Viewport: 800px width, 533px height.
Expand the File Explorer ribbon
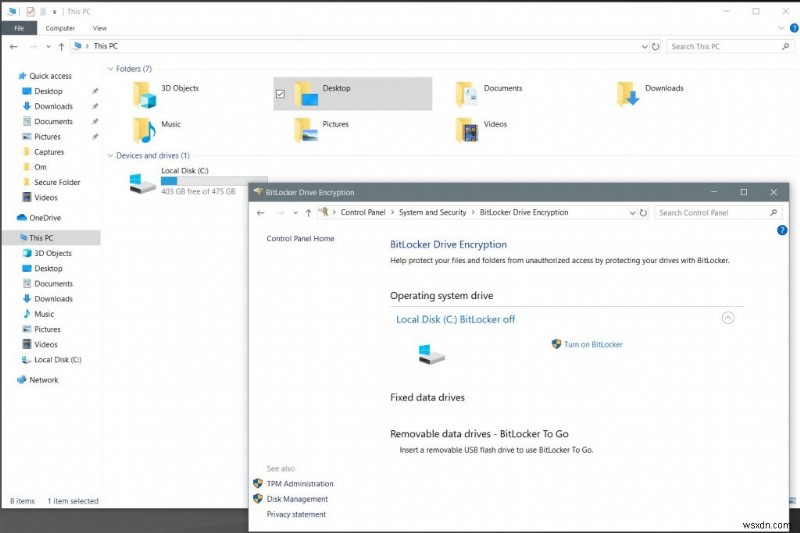(x=781, y=28)
